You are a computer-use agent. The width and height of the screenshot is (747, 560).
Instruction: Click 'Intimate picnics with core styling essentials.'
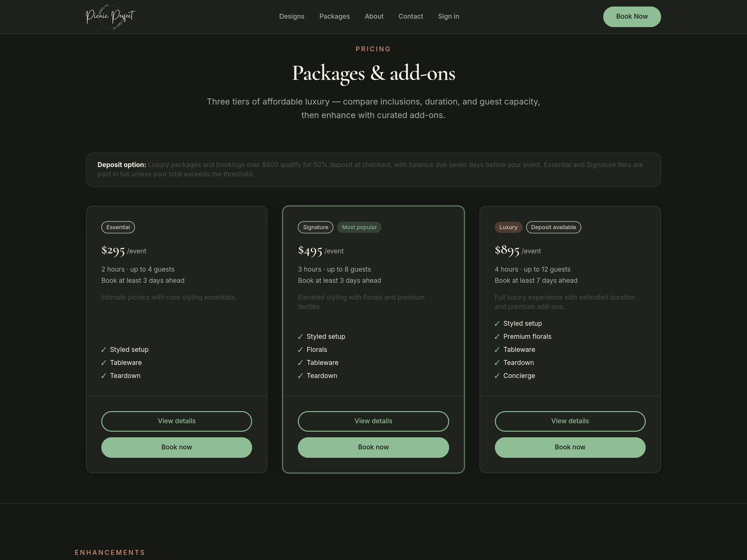point(169,297)
